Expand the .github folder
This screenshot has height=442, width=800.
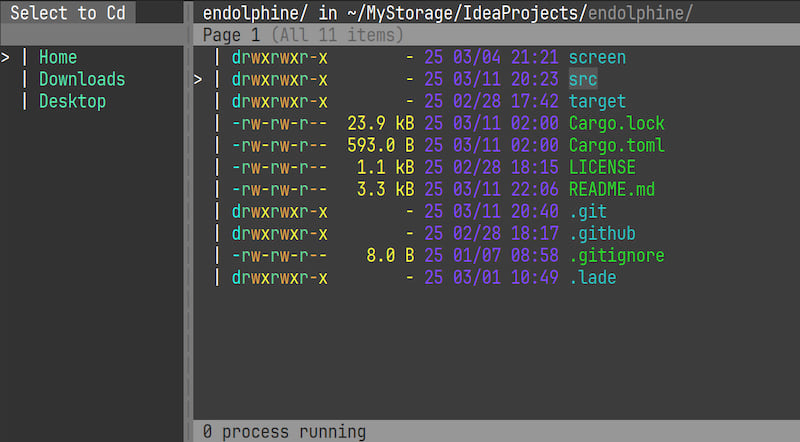(602, 233)
